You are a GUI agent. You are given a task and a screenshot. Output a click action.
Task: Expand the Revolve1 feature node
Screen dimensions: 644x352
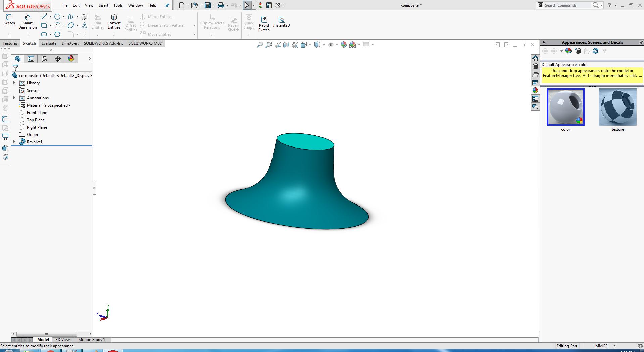coord(14,142)
